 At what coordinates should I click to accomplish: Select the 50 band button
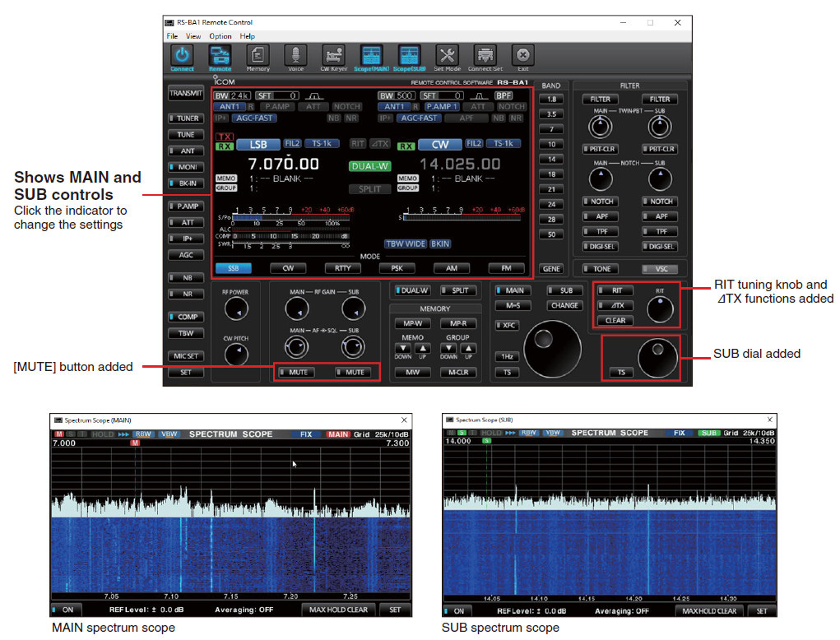[551, 234]
